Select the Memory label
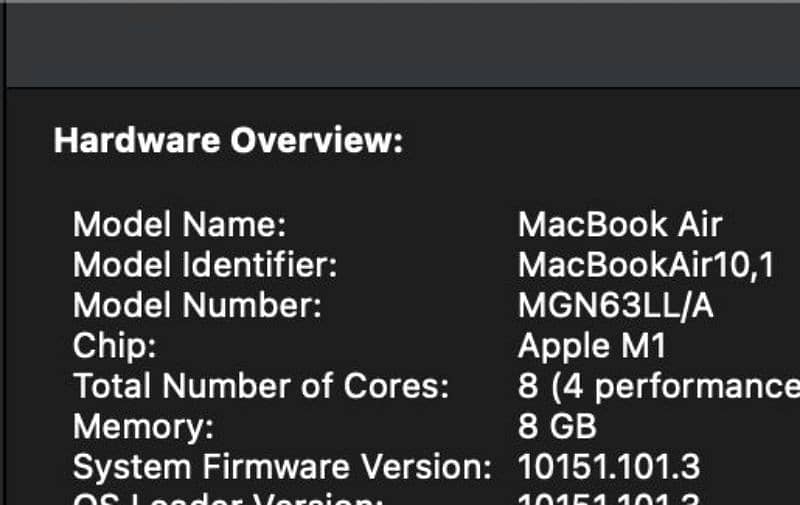The image size is (800, 505). [143, 427]
